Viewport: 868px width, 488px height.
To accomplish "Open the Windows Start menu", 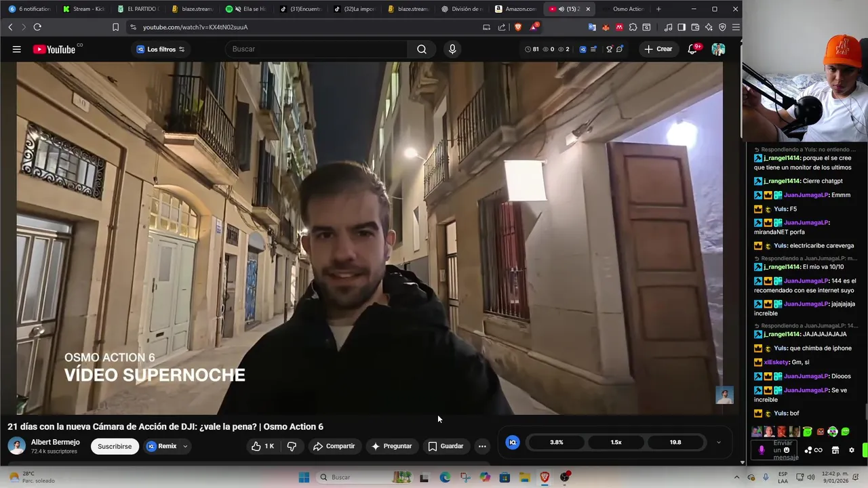I will coord(304,477).
